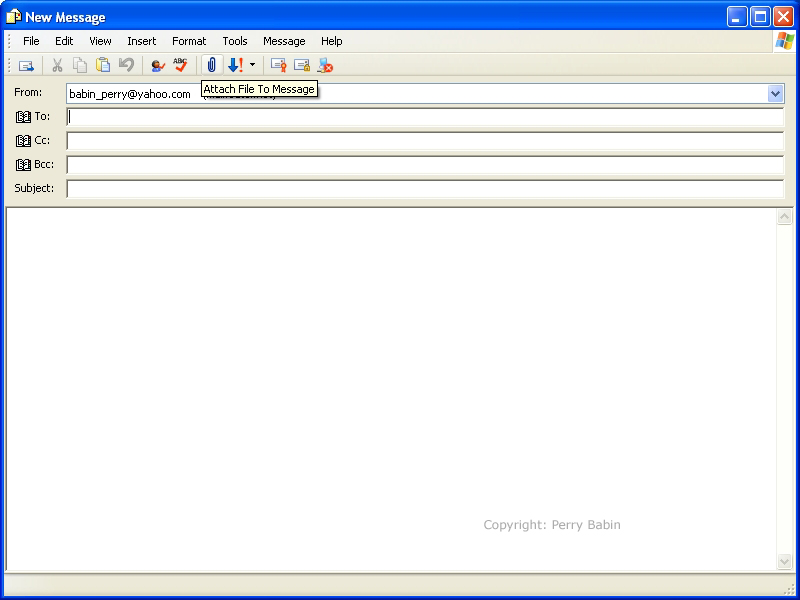Toggle digital signing of the message
The width and height of the screenshot is (800, 600).
coord(278,65)
